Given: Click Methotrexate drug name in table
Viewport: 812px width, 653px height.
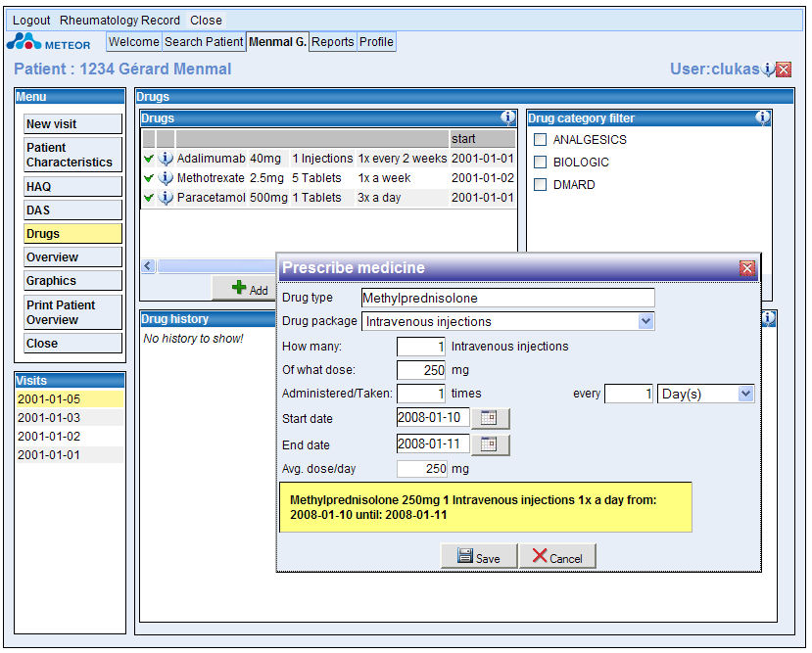Looking at the screenshot, I should [211, 178].
